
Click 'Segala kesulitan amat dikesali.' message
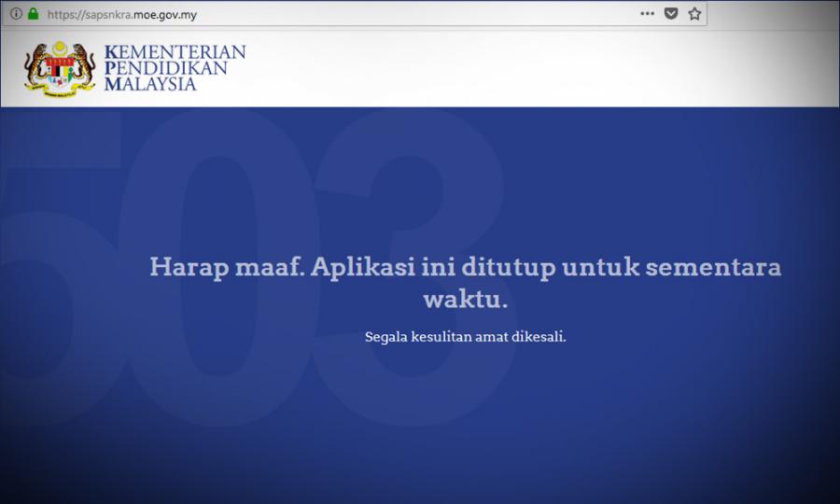(465, 336)
